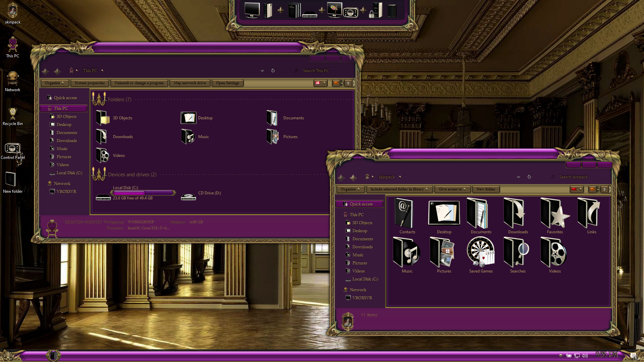Click the trash can icon in dock
The width and height of the screenshot is (644, 362).
(x=392, y=11)
